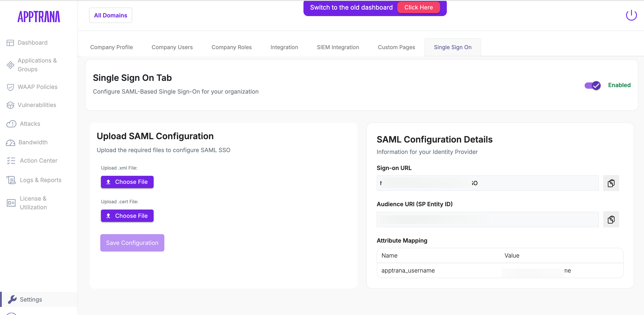Toggle the Single Sign On enabled switch
Viewport: 644px width, 315px height.
(592, 85)
